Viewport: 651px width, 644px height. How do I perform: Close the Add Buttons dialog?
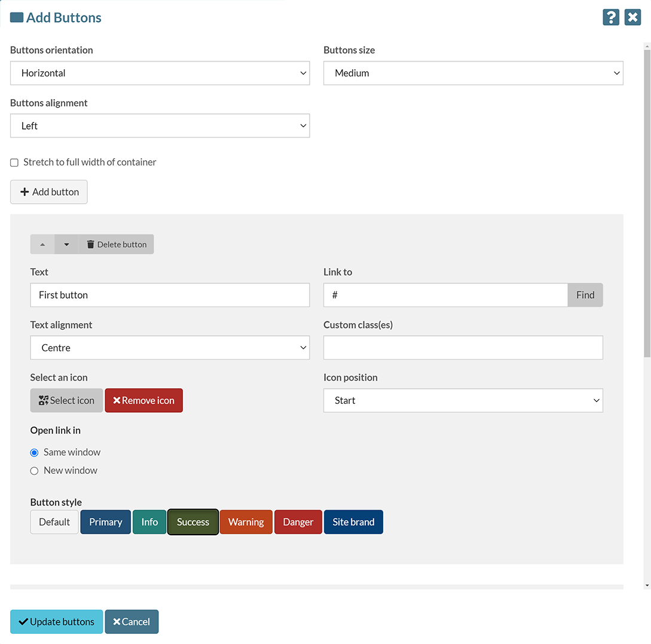pos(632,17)
